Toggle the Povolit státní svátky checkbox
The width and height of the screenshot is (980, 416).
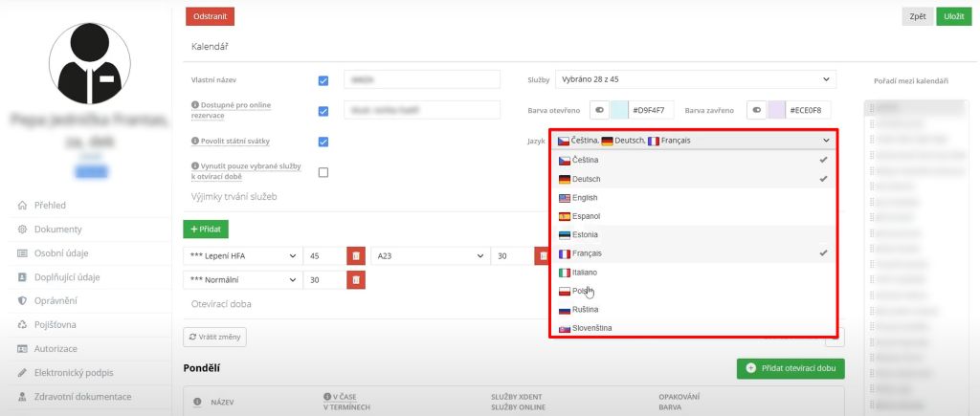click(x=323, y=142)
